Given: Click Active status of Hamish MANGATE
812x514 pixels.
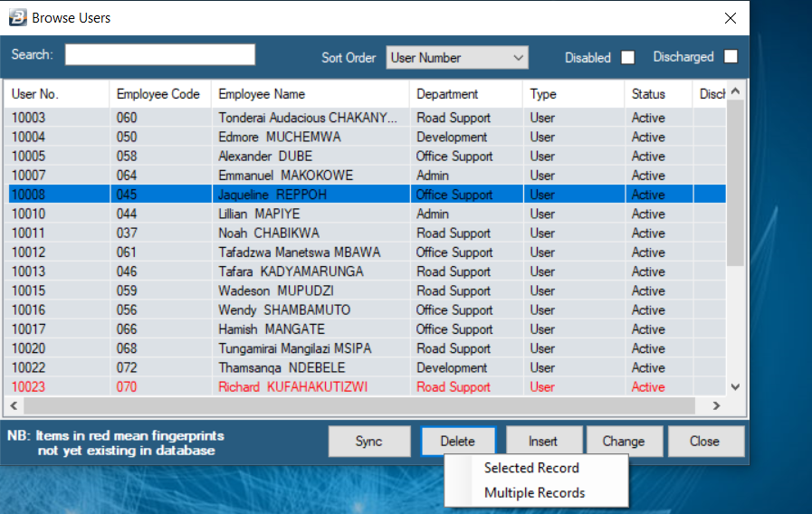Looking at the screenshot, I should (648, 328).
